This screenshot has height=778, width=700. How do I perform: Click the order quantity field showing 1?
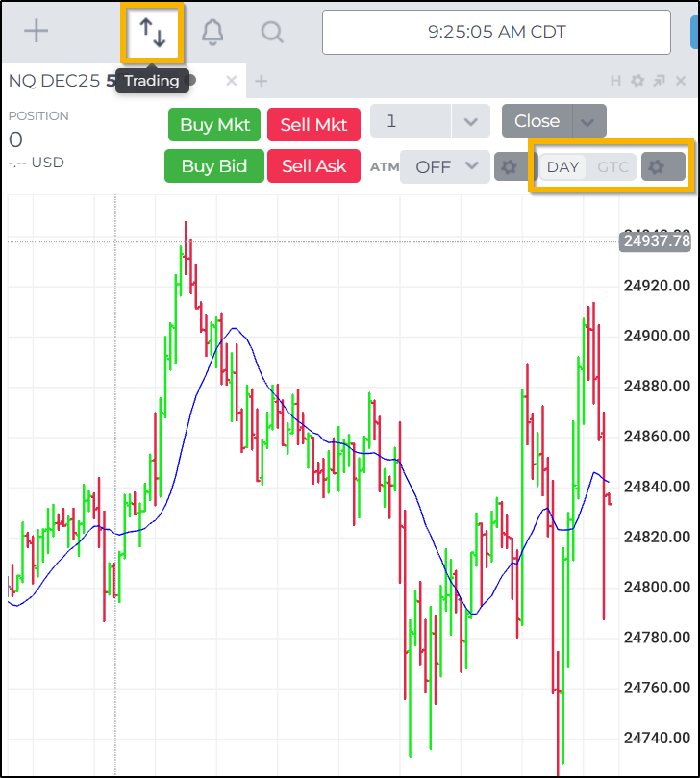pos(411,121)
